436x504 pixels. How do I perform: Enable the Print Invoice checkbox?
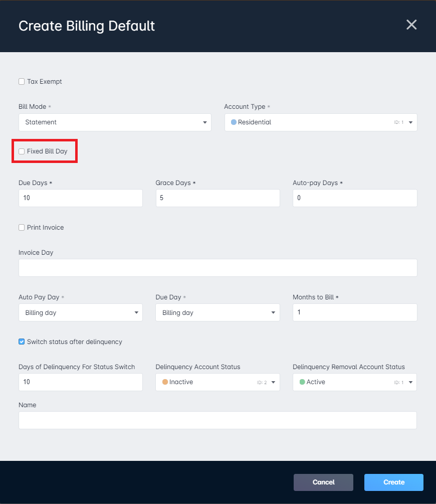[x=22, y=227]
